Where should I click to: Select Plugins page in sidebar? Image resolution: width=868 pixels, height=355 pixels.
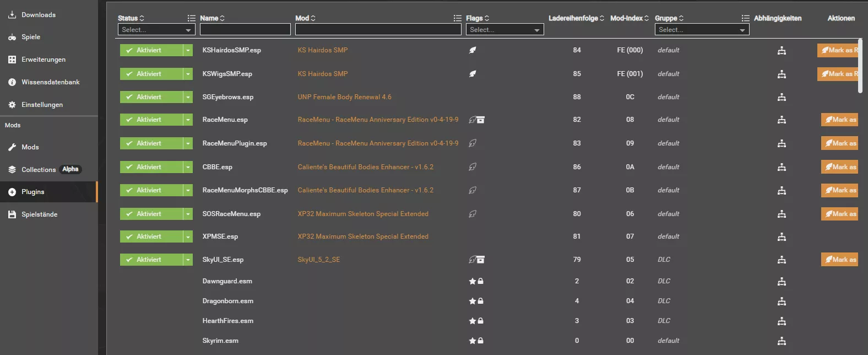(48, 192)
